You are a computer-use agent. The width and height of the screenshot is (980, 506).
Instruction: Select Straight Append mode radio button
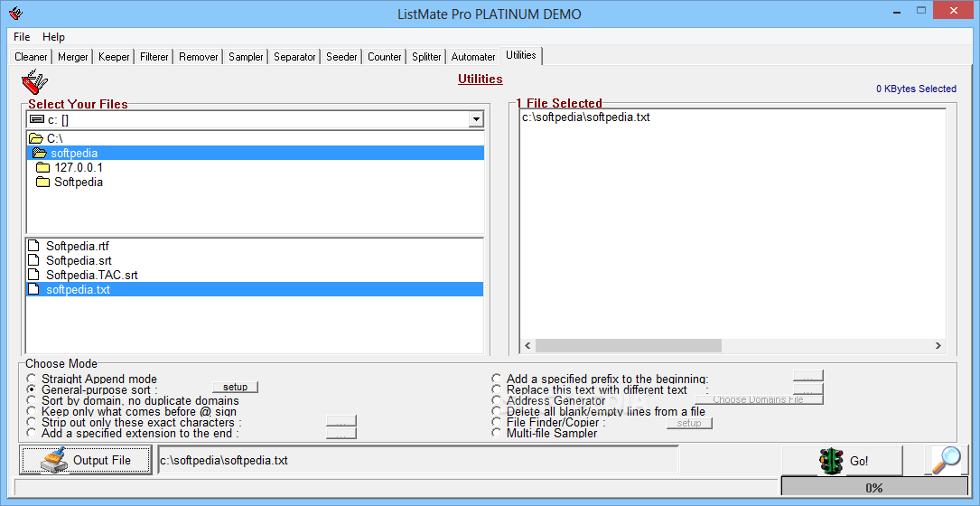[32, 379]
